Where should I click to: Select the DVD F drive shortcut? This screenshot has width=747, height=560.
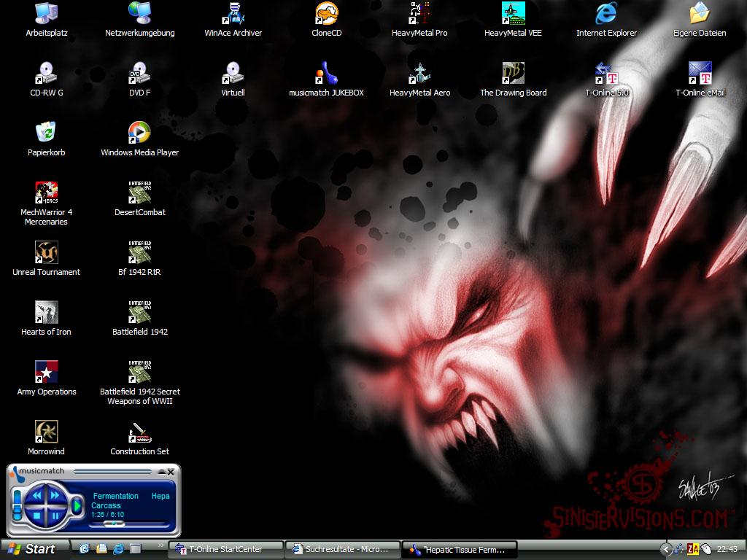coord(139,79)
